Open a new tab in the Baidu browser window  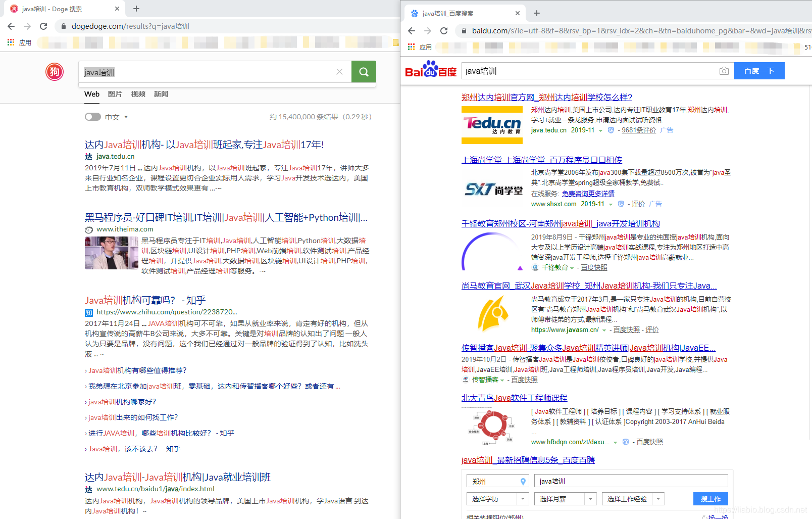tap(537, 13)
